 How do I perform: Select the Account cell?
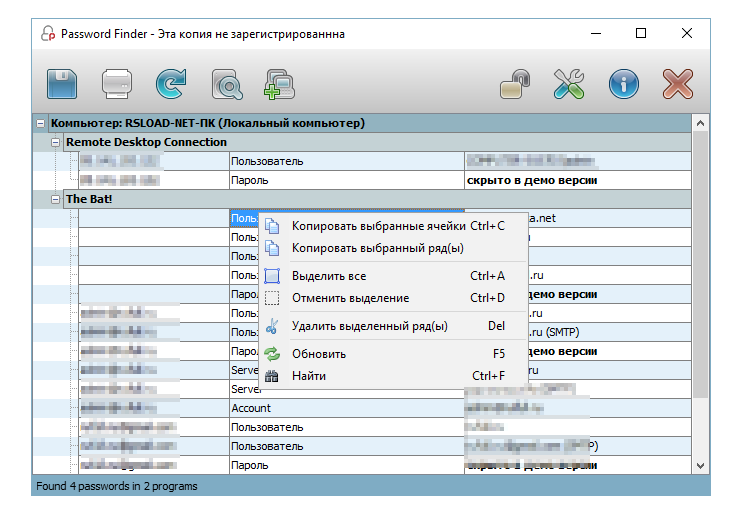[346, 408]
